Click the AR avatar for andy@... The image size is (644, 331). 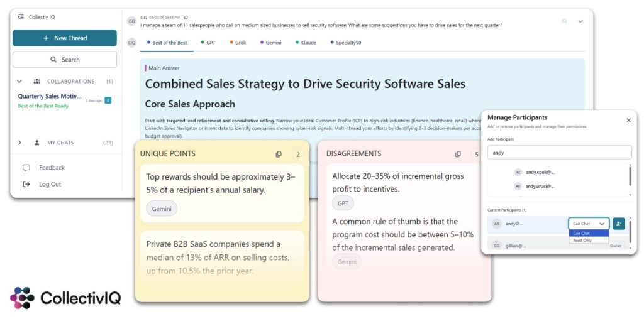(x=497, y=224)
